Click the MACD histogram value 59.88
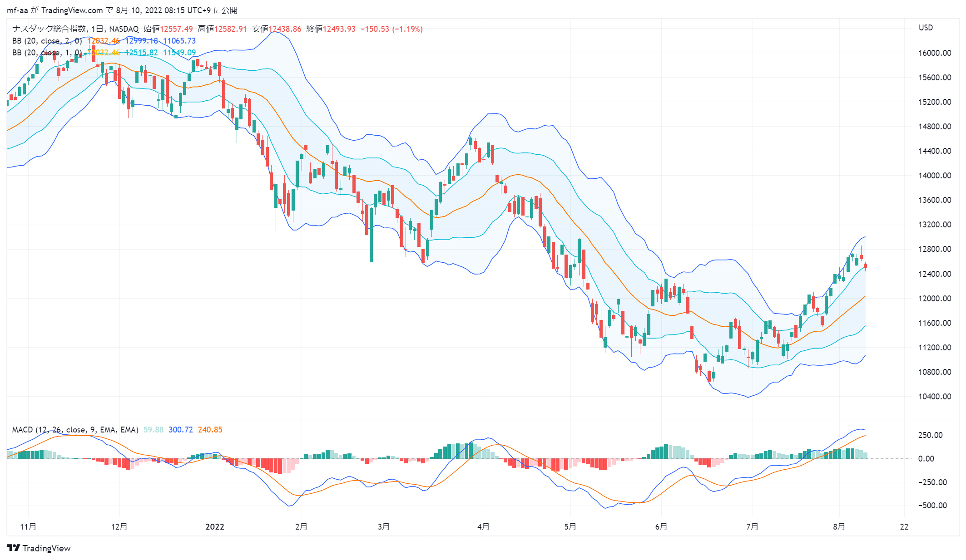The height and width of the screenshot is (560, 966). (x=154, y=430)
